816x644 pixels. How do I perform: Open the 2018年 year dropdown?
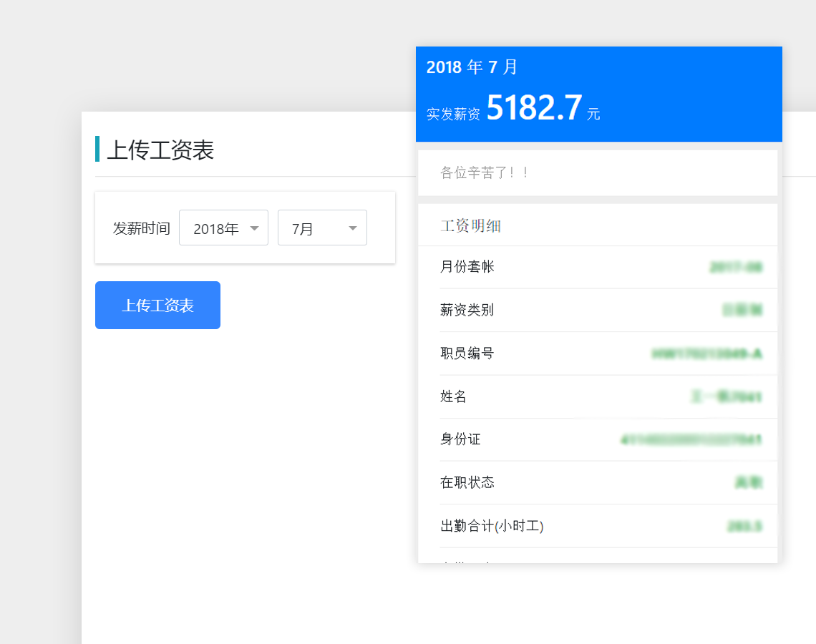point(223,228)
